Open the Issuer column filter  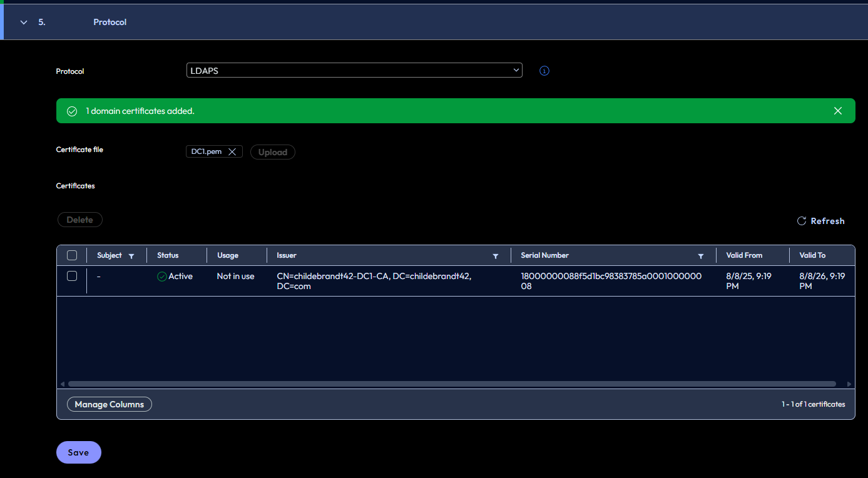click(x=496, y=256)
